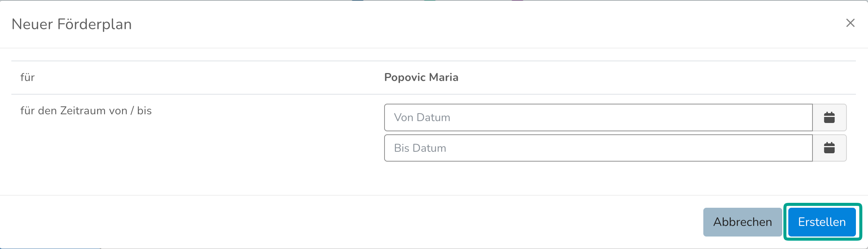
Task: Confirm with the blue Erstellen button
Action: coord(822,222)
